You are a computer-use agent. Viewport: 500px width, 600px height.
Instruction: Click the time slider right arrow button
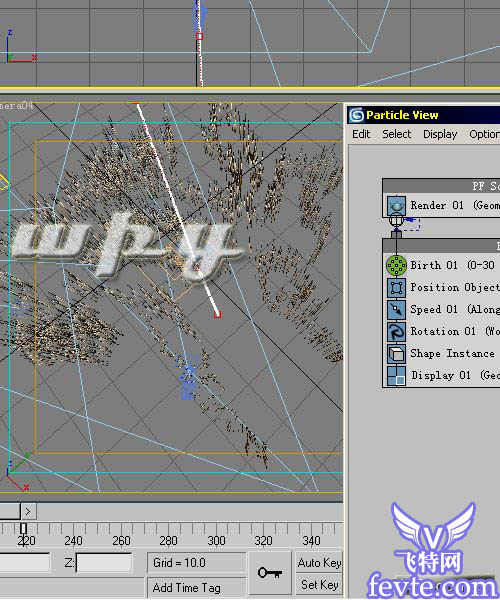[x=29, y=511]
